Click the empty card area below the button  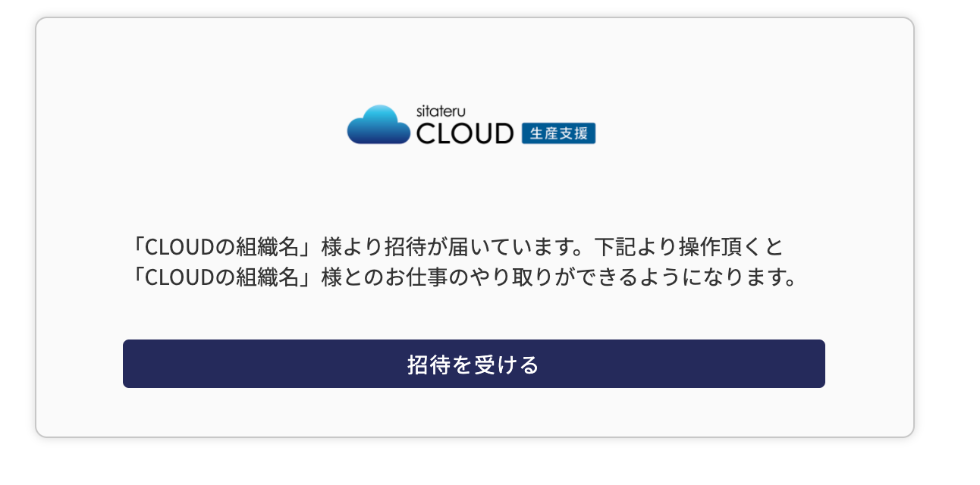[x=473, y=412]
